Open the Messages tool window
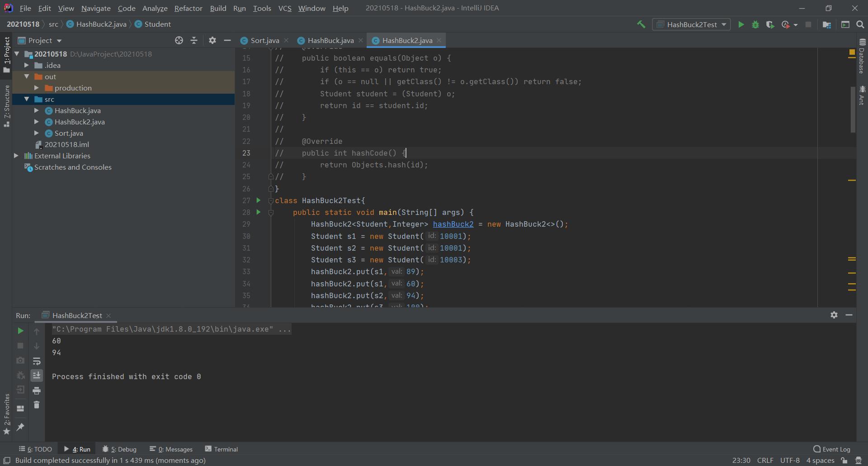The height and width of the screenshot is (466, 868). 171,449
